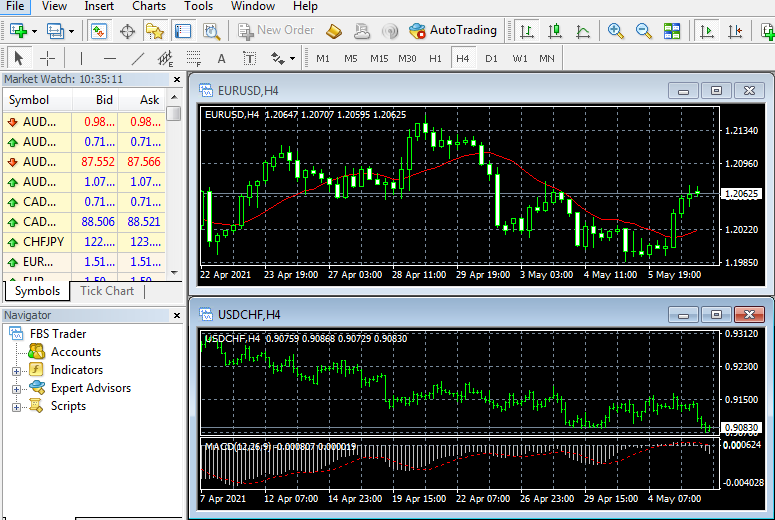The image size is (775, 520).
Task: Select Accounts in the Navigator
Action: pyautogui.click(x=76, y=352)
